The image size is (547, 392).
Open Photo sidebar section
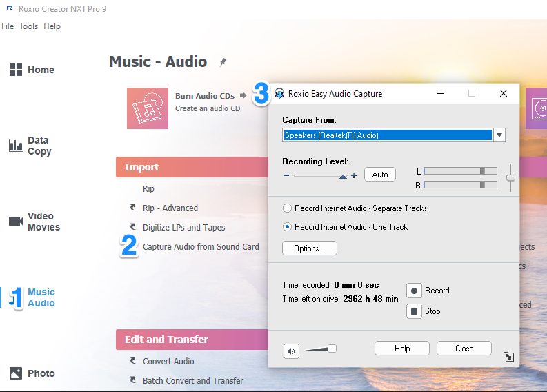coord(32,373)
